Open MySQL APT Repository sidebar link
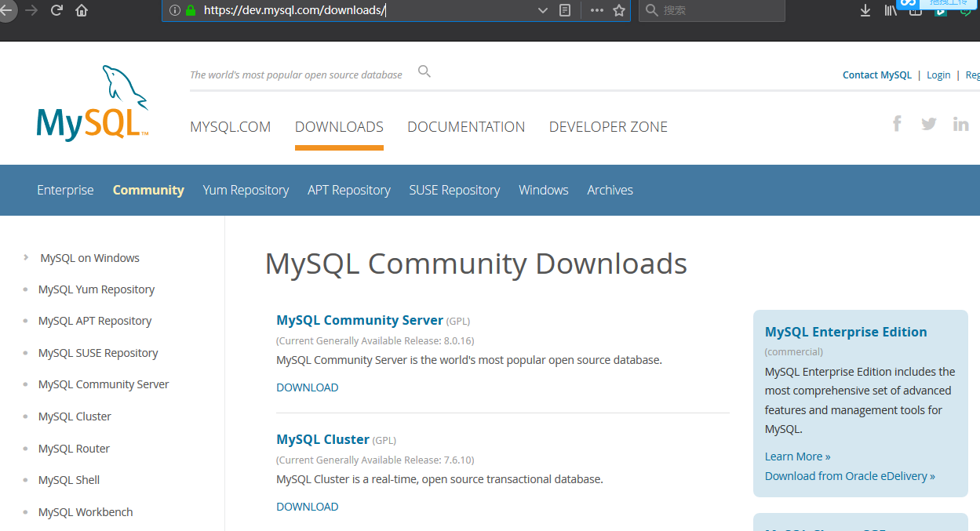Image resolution: width=980 pixels, height=531 pixels. 95,321
